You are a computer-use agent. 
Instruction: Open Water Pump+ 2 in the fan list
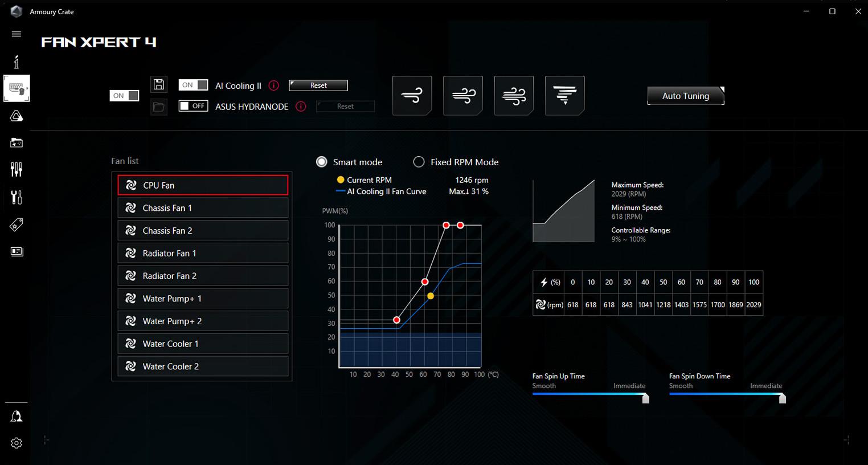click(x=203, y=321)
